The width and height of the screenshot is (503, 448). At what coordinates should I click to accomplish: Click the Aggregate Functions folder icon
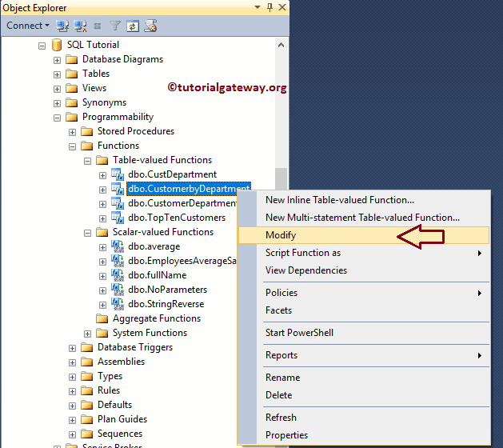102,318
